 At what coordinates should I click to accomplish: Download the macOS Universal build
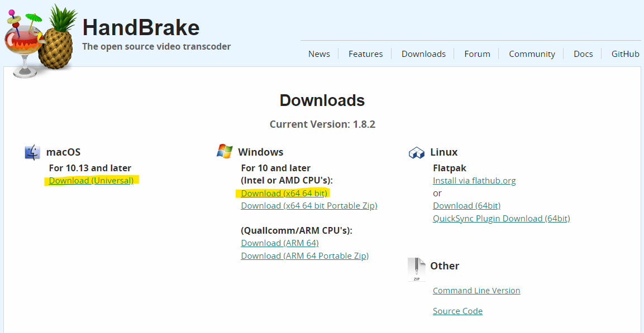[91, 180]
